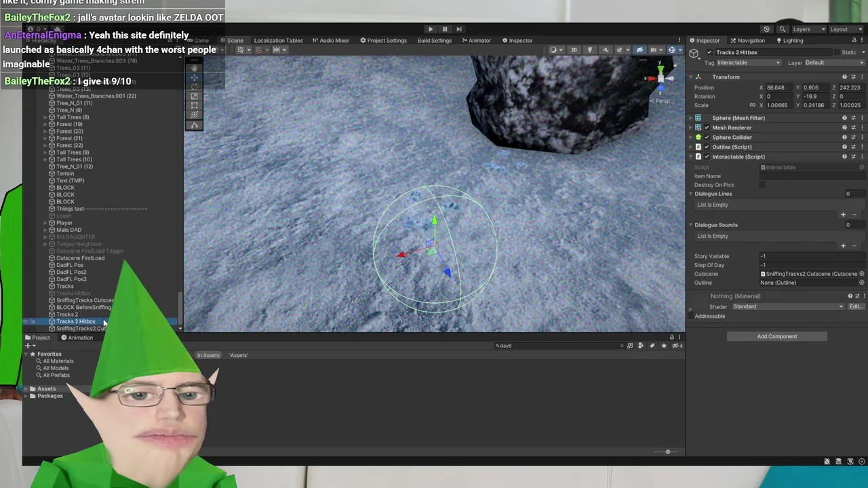Click the Rotation Y input field
The height and width of the screenshot is (488, 868).
point(818,96)
